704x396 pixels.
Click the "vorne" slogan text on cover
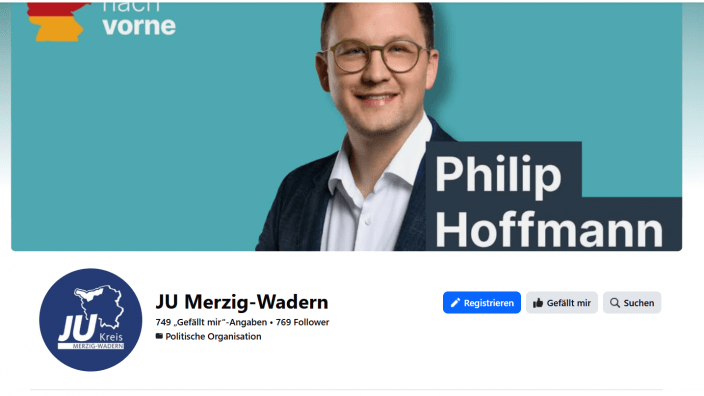coord(139,26)
